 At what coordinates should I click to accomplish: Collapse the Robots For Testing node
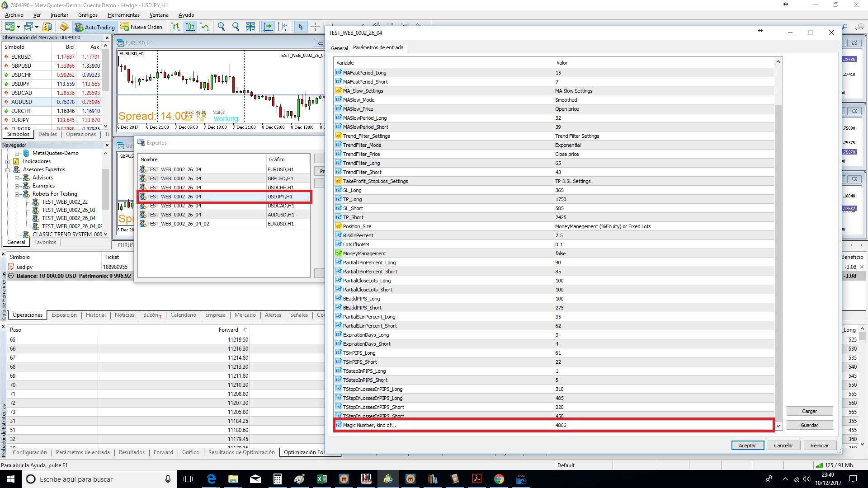click(17, 194)
